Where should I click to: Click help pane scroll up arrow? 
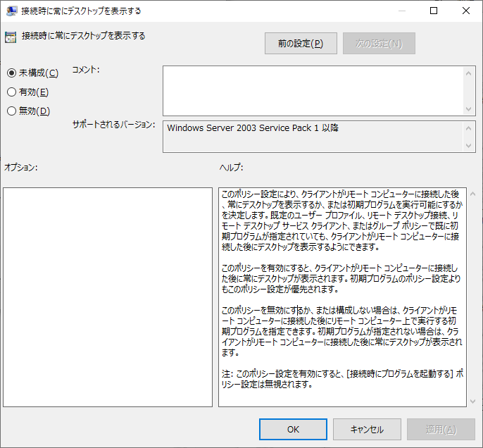473,194
